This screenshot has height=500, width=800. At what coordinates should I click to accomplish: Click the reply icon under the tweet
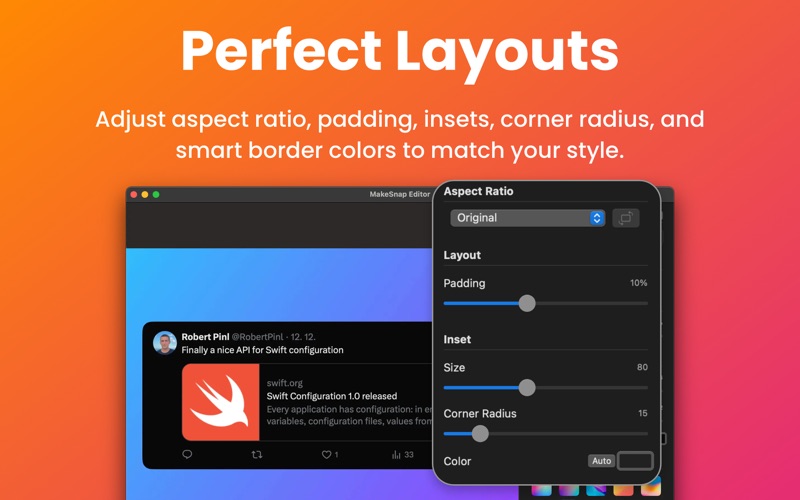coord(187,454)
